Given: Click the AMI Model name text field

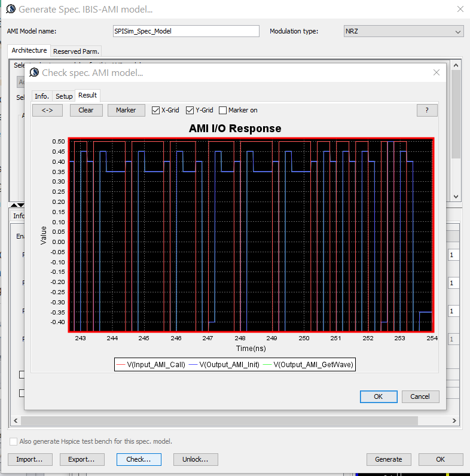Looking at the screenshot, I should click(186, 31).
